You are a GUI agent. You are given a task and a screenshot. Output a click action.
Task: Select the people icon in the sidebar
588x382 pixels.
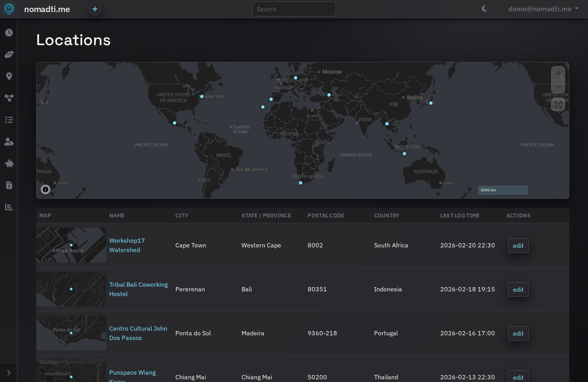coord(9,142)
